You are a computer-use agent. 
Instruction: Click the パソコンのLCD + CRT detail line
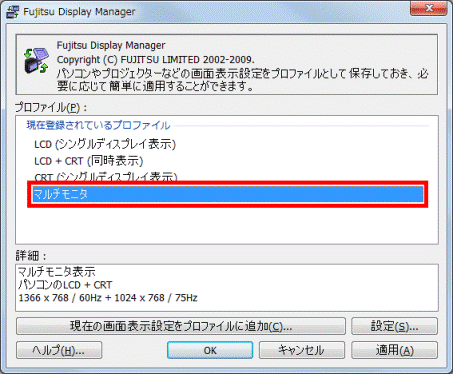click(65, 285)
